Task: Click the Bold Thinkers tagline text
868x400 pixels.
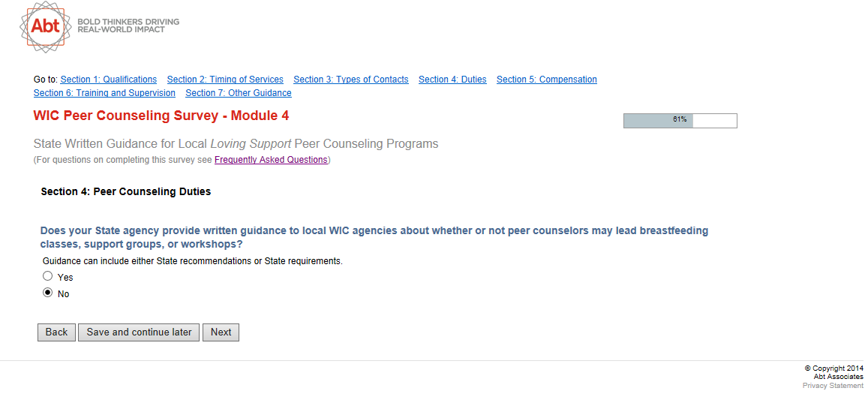Action: coord(128,26)
